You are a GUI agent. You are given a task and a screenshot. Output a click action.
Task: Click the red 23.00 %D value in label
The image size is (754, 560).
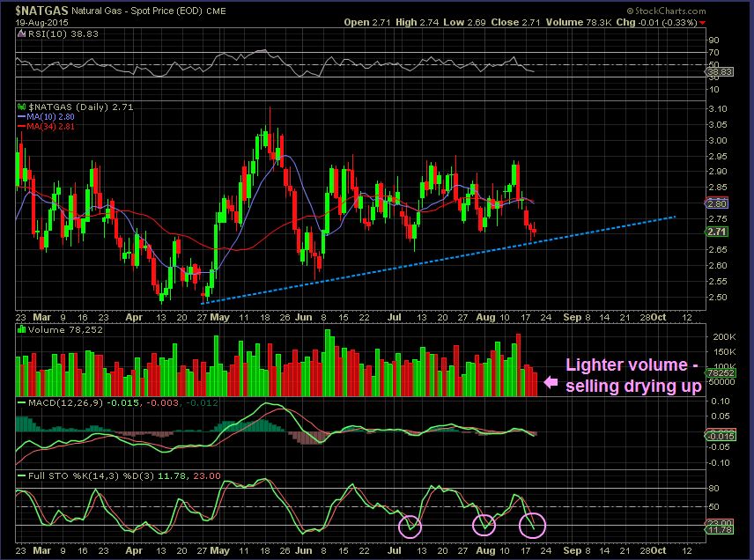207,475
